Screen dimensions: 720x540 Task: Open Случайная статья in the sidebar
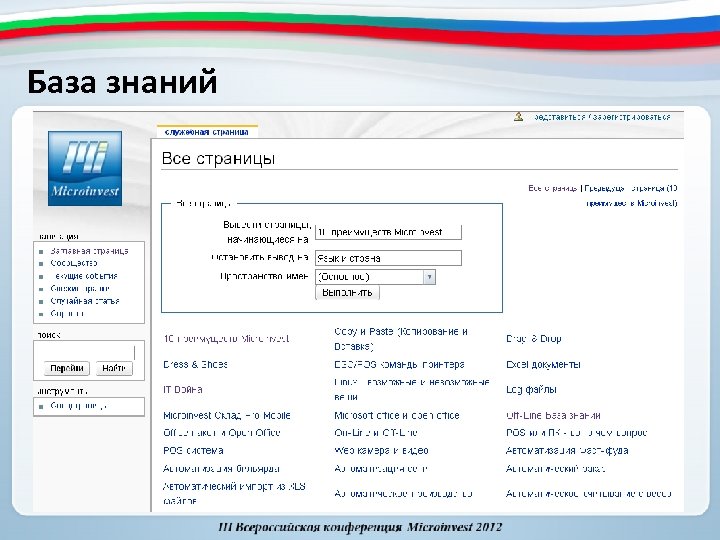click(x=85, y=301)
